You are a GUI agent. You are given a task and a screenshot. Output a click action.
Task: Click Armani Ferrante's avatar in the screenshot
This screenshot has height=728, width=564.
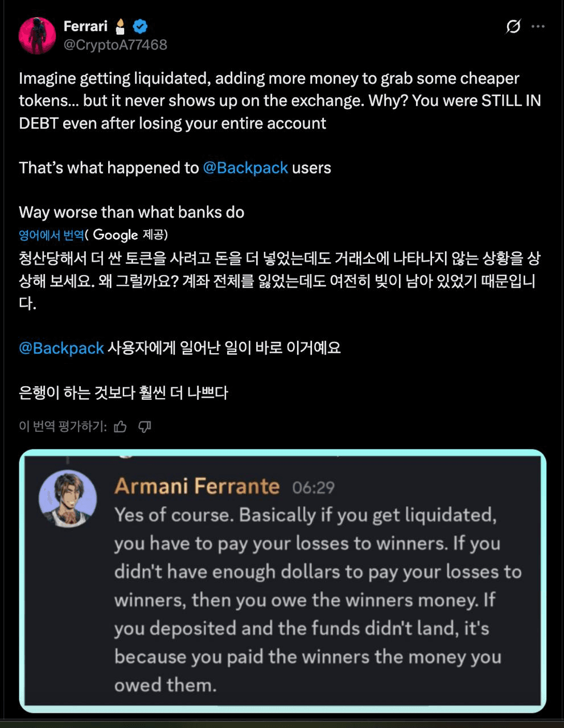(x=68, y=499)
